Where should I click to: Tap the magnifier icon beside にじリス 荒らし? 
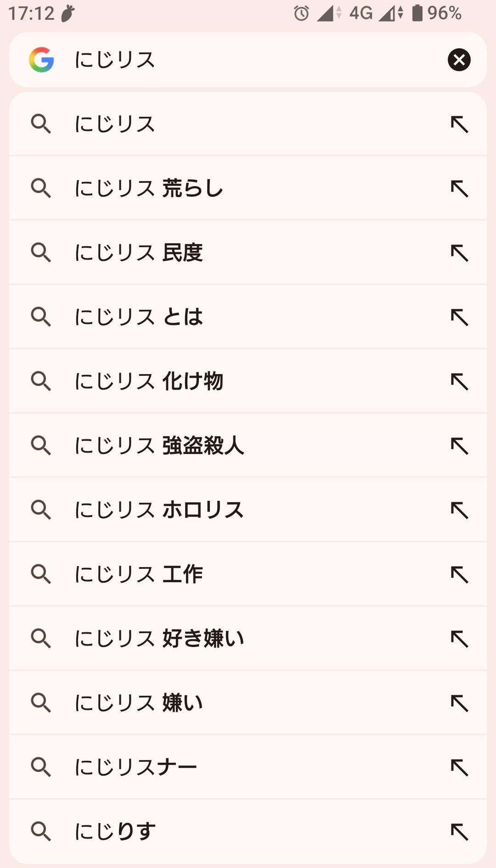pos(41,188)
